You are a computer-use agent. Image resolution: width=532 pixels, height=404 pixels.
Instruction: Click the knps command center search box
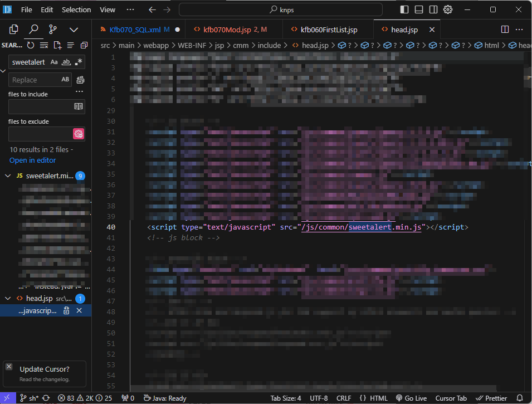point(281,10)
